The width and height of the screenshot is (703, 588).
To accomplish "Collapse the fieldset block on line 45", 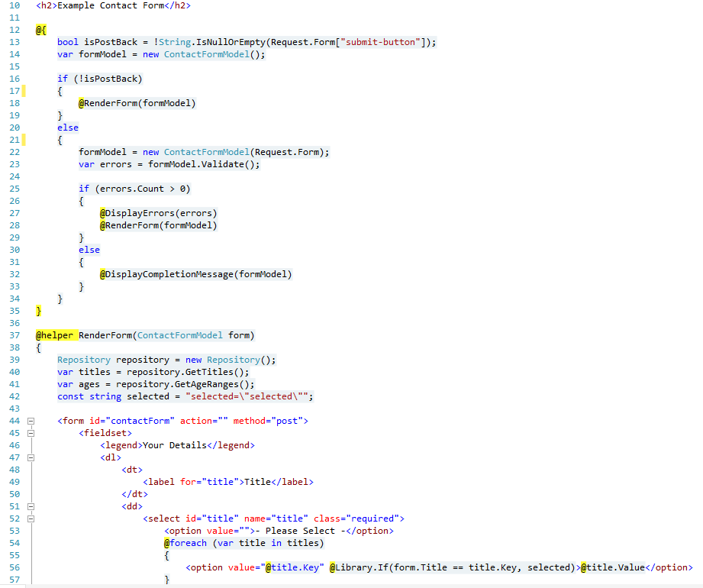I will pyautogui.click(x=31, y=433).
